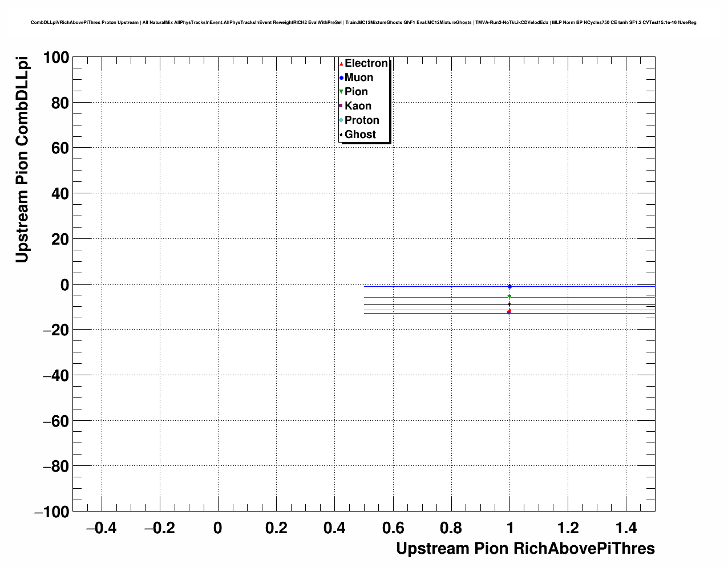Viewport: 728px width, 568px height.
Task: Click the "Electron" legend label text
Action: [366, 63]
